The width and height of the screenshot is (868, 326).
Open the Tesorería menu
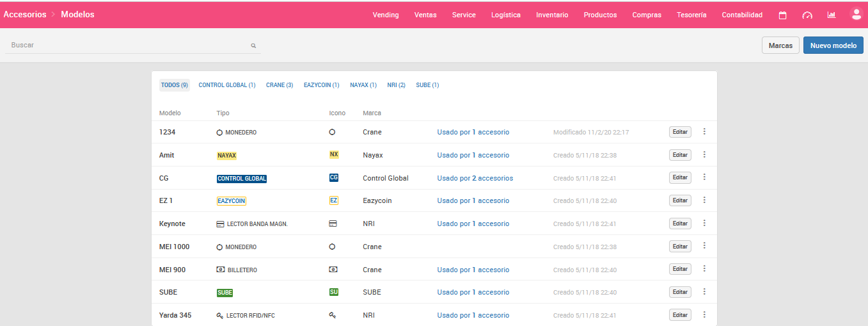tap(691, 15)
